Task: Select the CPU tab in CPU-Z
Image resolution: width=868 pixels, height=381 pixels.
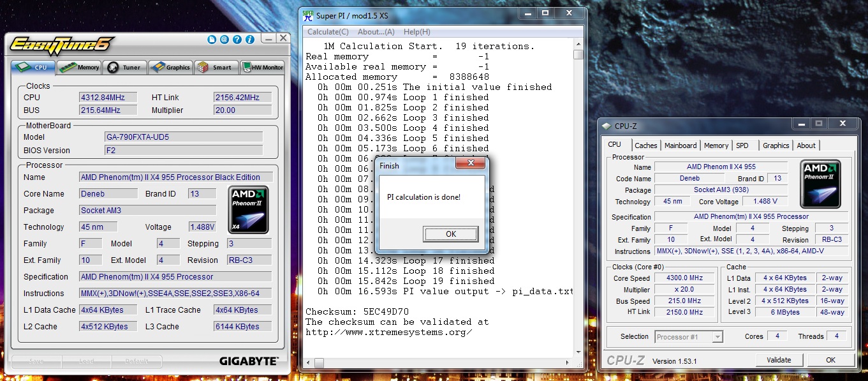Action: [x=615, y=145]
